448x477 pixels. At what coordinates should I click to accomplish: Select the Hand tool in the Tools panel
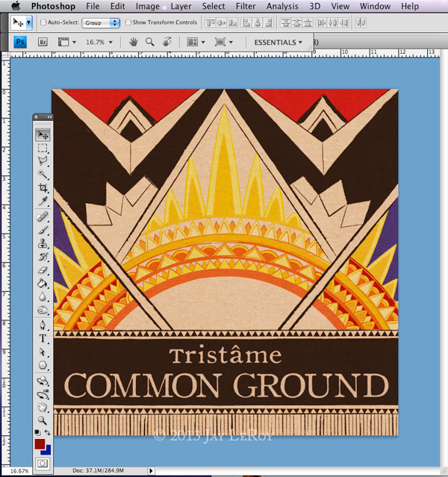click(x=43, y=407)
